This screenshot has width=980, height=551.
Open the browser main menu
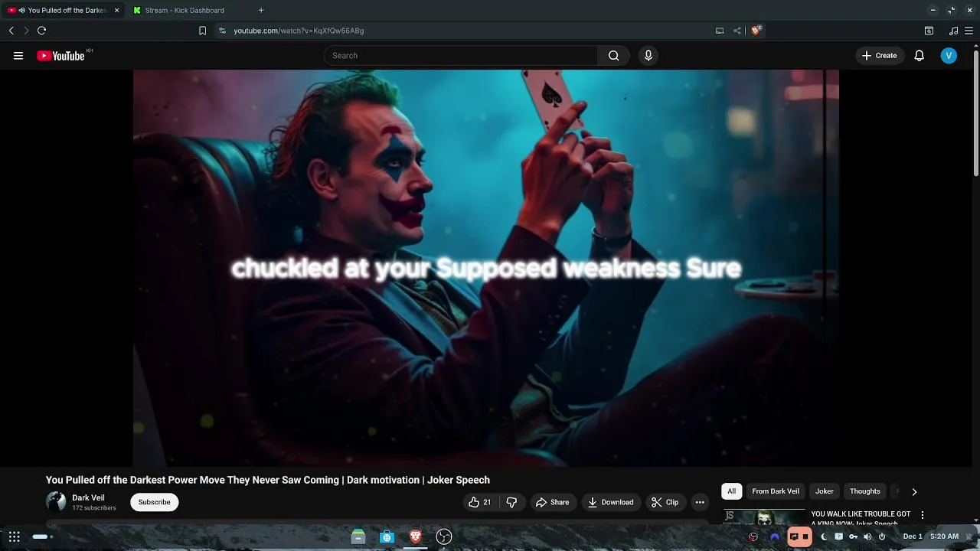click(969, 31)
